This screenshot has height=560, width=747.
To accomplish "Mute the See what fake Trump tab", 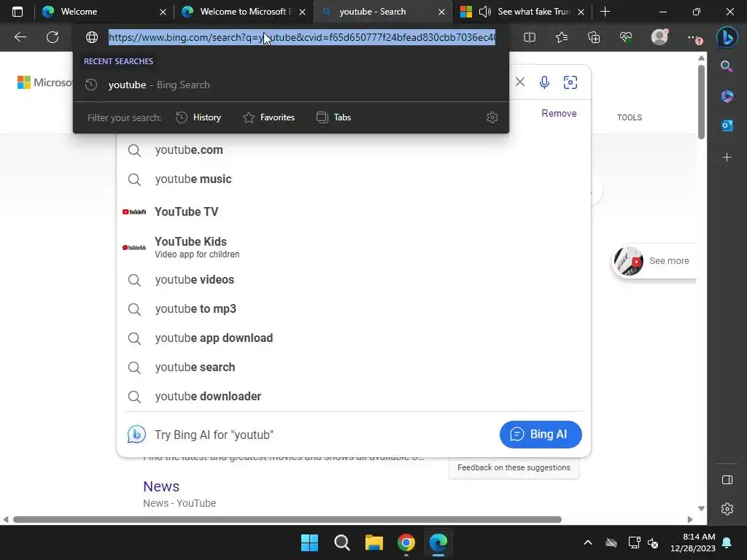I will [x=485, y=12].
